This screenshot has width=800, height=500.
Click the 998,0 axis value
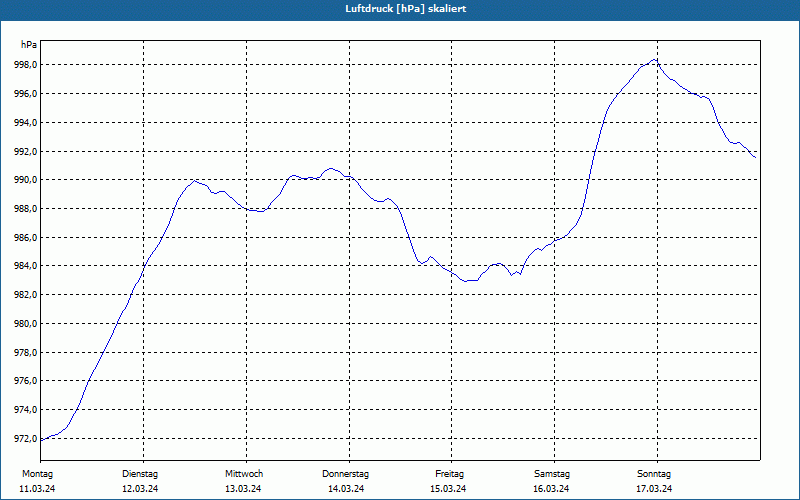26,65
